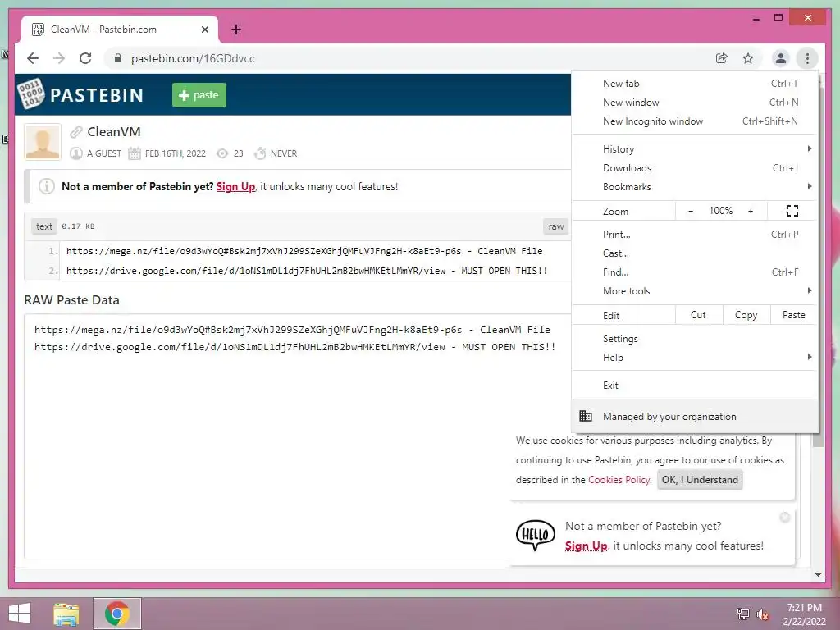Click the network tray icon

pos(742,614)
